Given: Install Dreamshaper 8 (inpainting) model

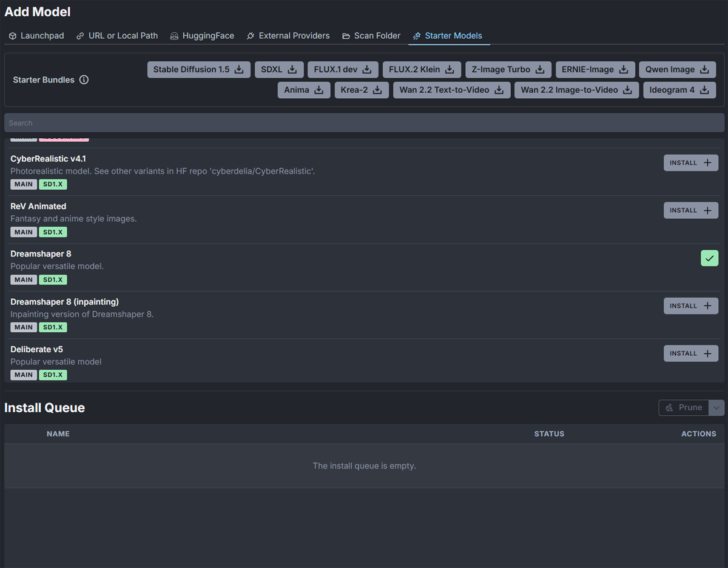Looking at the screenshot, I should (x=690, y=306).
